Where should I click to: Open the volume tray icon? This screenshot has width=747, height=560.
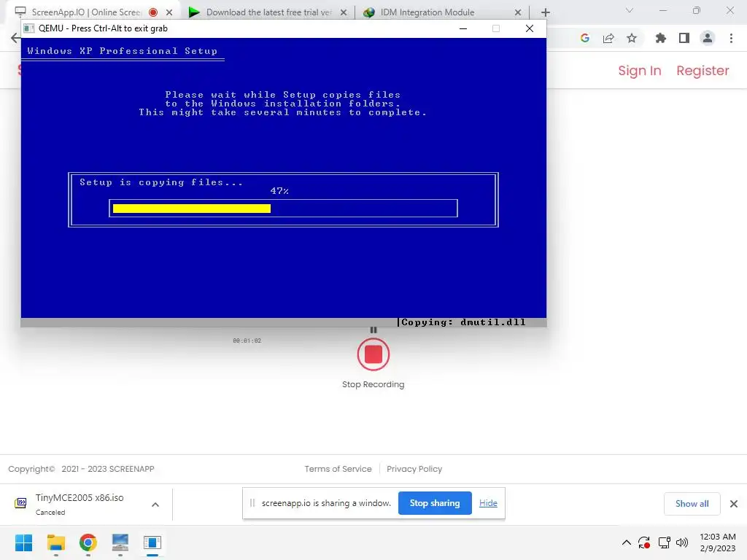(682, 542)
